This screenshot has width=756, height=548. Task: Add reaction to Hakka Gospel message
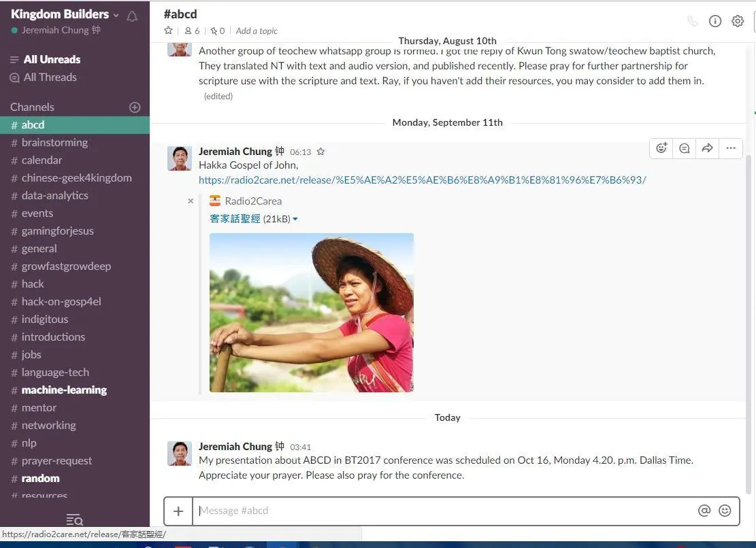pyautogui.click(x=661, y=148)
